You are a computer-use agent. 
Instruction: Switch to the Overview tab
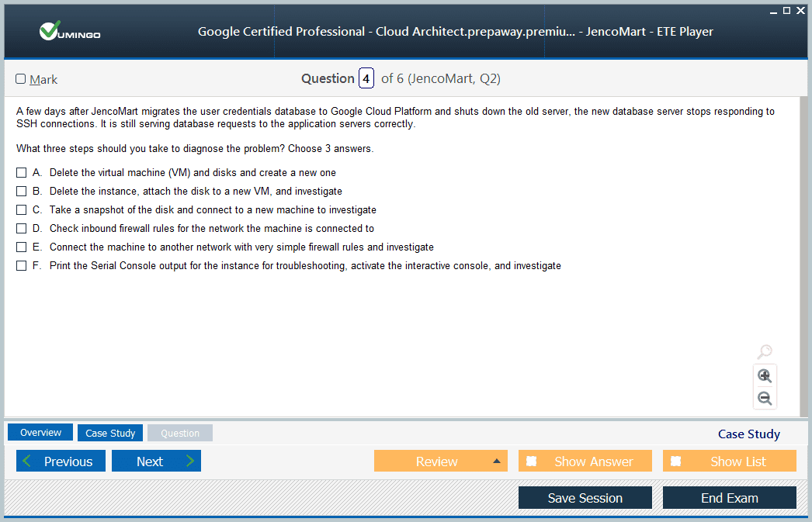pyautogui.click(x=40, y=433)
